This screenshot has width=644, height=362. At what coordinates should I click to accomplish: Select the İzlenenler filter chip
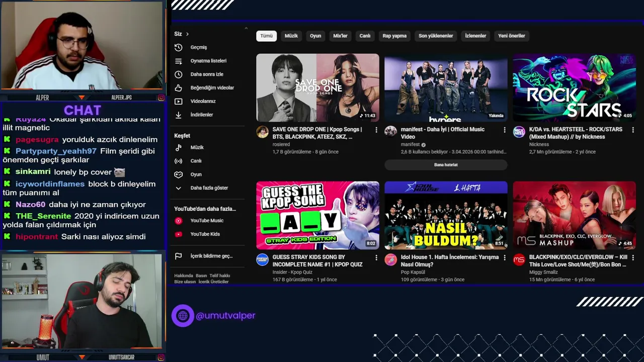(475, 36)
